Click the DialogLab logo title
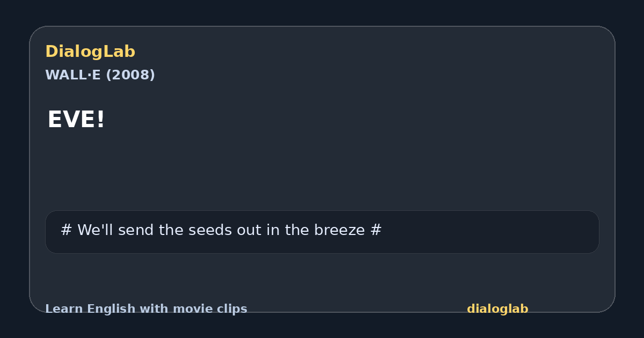644x338 pixels. tap(90, 52)
